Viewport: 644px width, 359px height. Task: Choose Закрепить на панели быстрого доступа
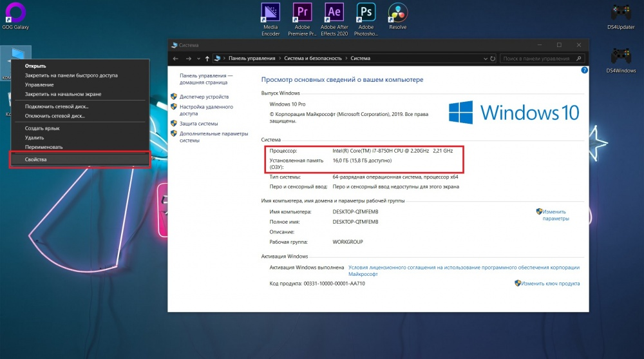(80, 75)
